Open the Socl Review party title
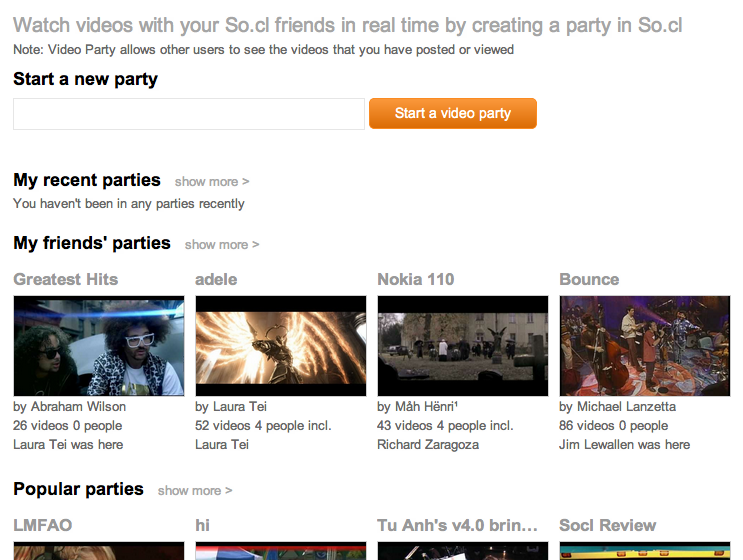 point(608,525)
